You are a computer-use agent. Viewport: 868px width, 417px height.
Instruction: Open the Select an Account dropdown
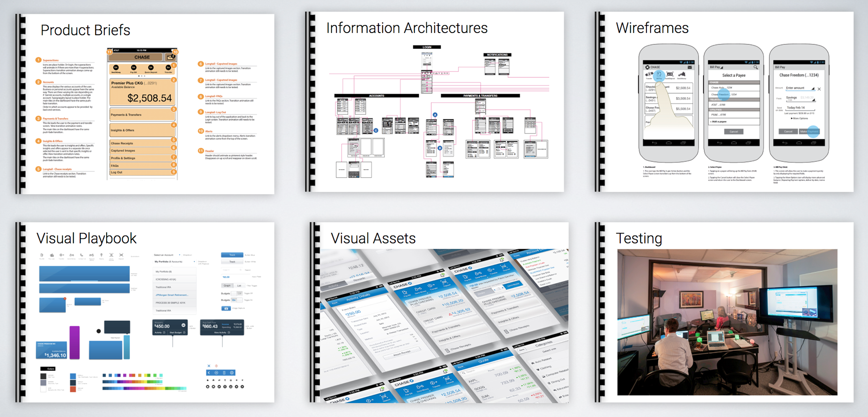click(179, 255)
